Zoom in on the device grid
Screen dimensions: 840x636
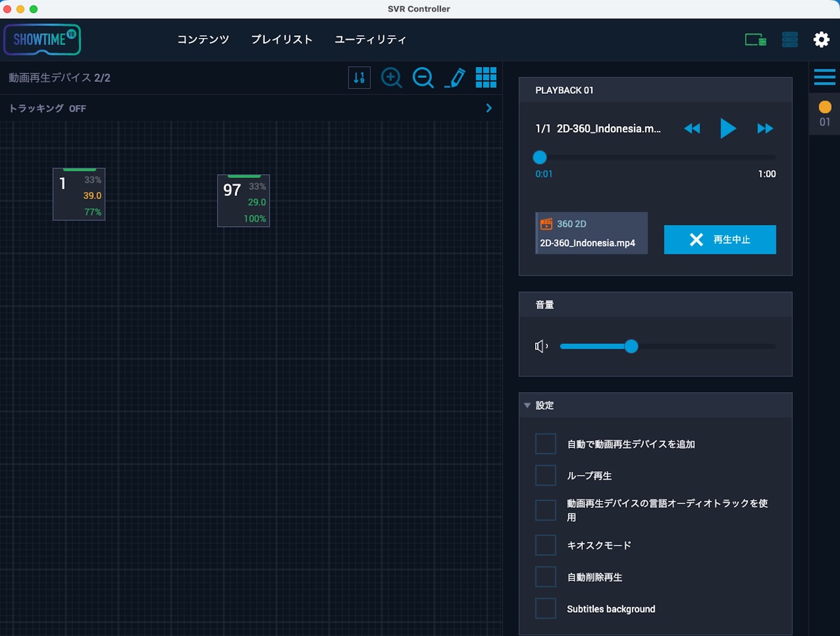(x=392, y=78)
